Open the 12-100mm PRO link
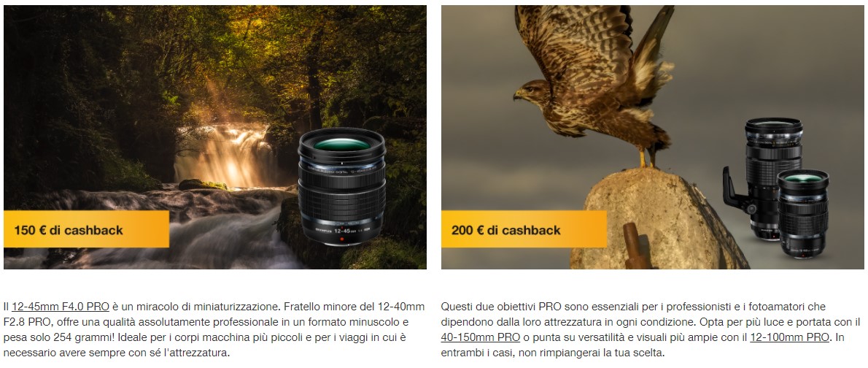Image resolution: width=868 pixels, height=368 pixels. click(x=789, y=337)
